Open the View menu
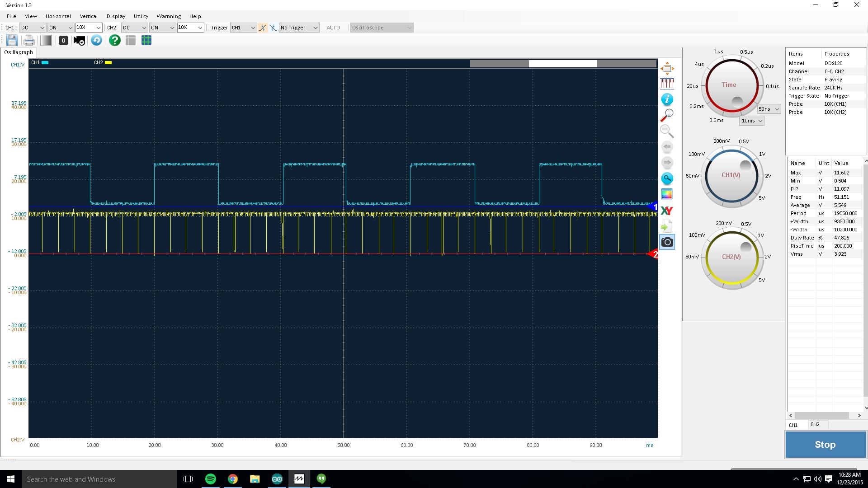 (31, 16)
